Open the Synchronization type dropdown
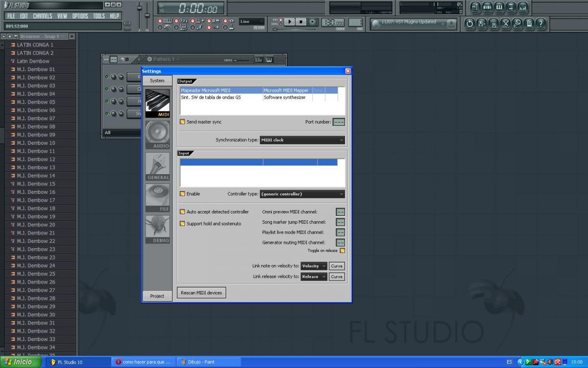 tap(302, 140)
